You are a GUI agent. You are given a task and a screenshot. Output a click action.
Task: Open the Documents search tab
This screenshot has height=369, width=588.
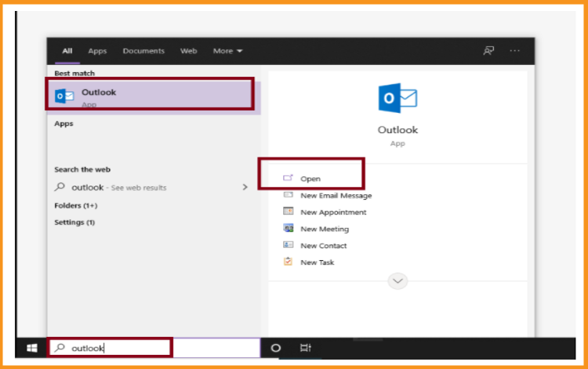[x=143, y=51]
